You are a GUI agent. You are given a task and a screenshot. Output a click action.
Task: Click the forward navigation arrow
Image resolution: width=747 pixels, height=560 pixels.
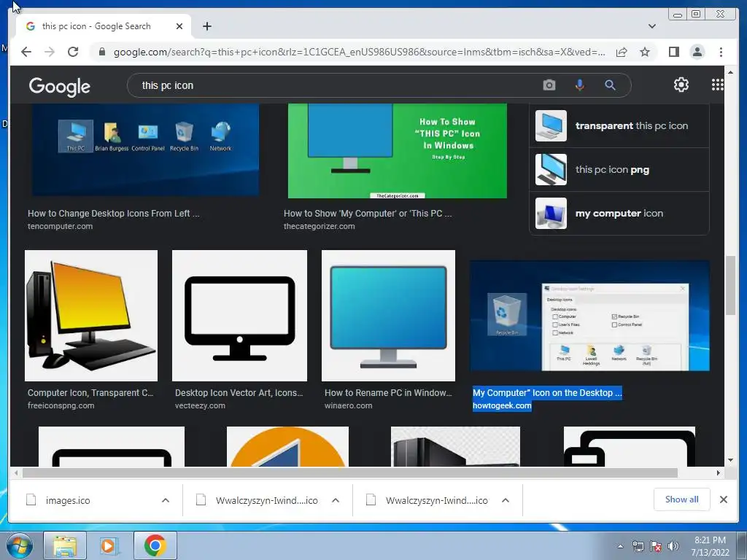[x=50, y=52]
